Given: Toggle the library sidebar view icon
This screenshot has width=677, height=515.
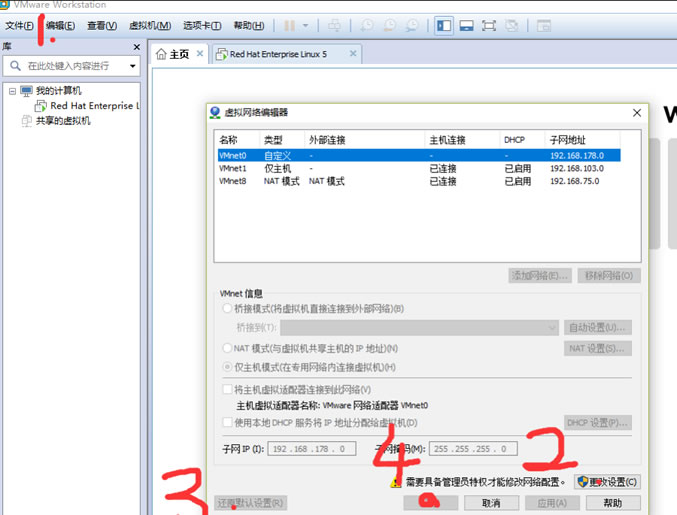Looking at the screenshot, I should [444, 26].
